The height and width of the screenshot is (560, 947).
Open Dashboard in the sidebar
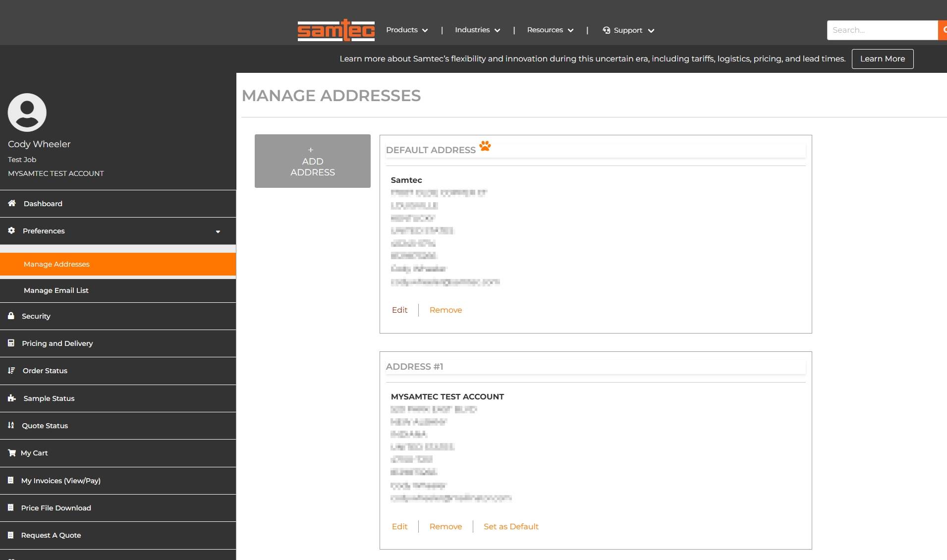pyautogui.click(x=118, y=204)
